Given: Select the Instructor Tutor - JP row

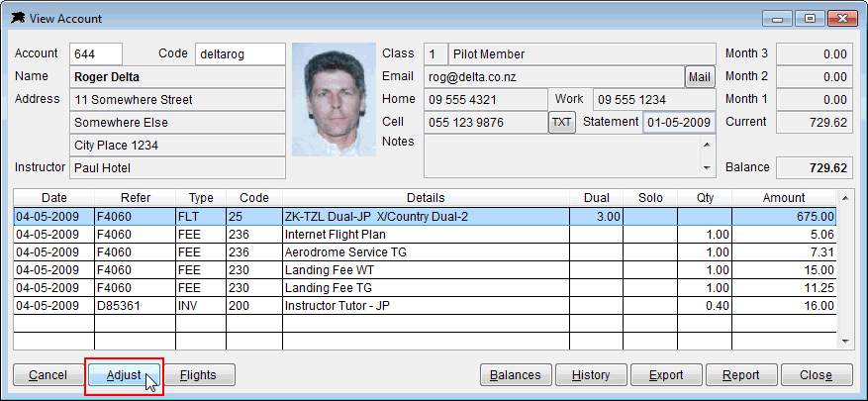Looking at the screenshot, I should coord(425,305).
